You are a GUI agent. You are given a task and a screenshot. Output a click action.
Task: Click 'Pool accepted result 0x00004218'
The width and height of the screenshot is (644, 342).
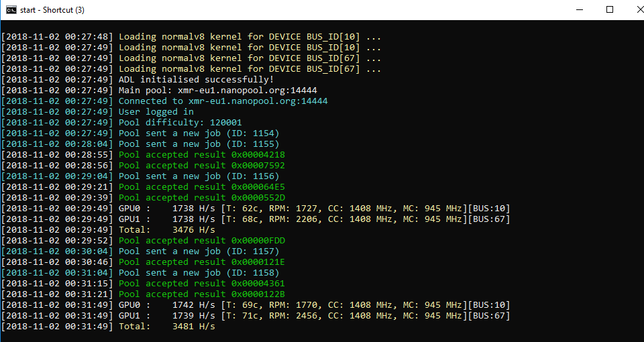coord(202,155)
